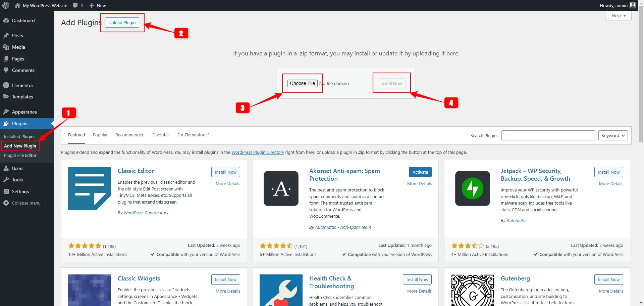This screenshot has width=644, height=306.
Task: Open the WordPress logo menu
Action: click(6, 5)
